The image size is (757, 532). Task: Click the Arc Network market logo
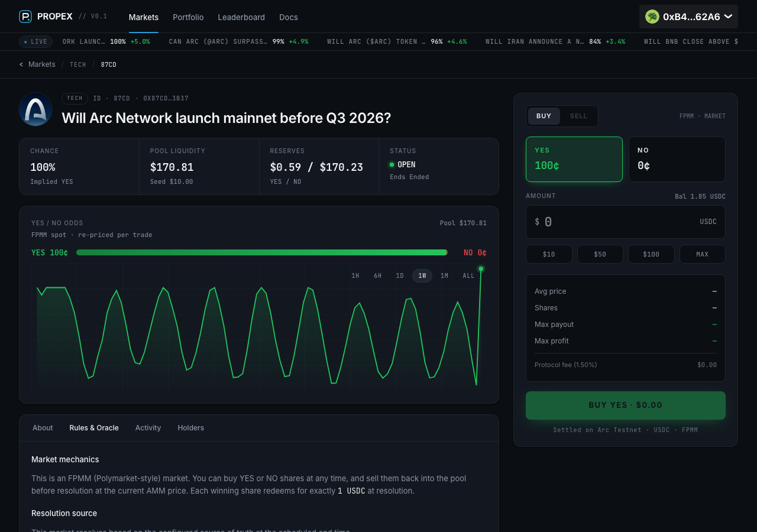[x=35, y=109]
